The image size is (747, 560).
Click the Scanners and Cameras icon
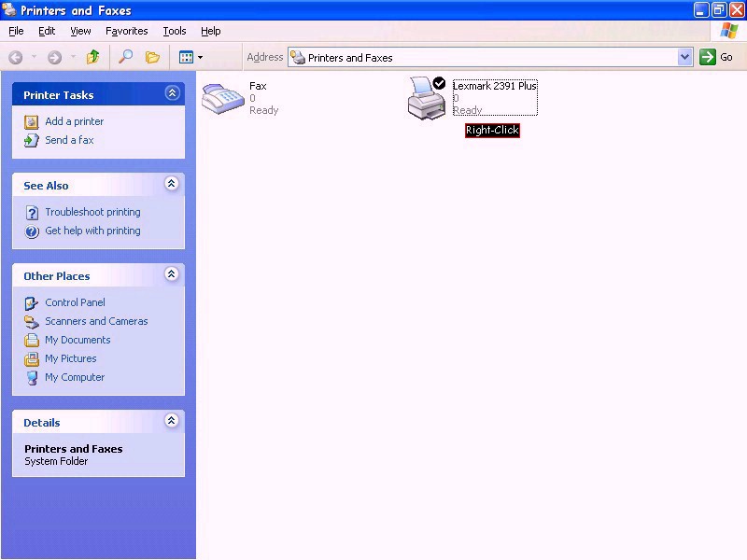coord(32,322)
